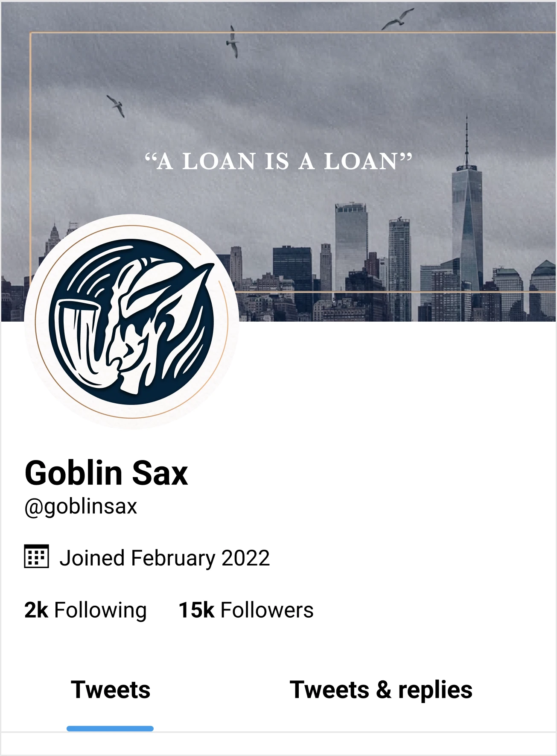557x756 pixels.
Task: Click the @goblinsax handle
Action: point(81,507)
